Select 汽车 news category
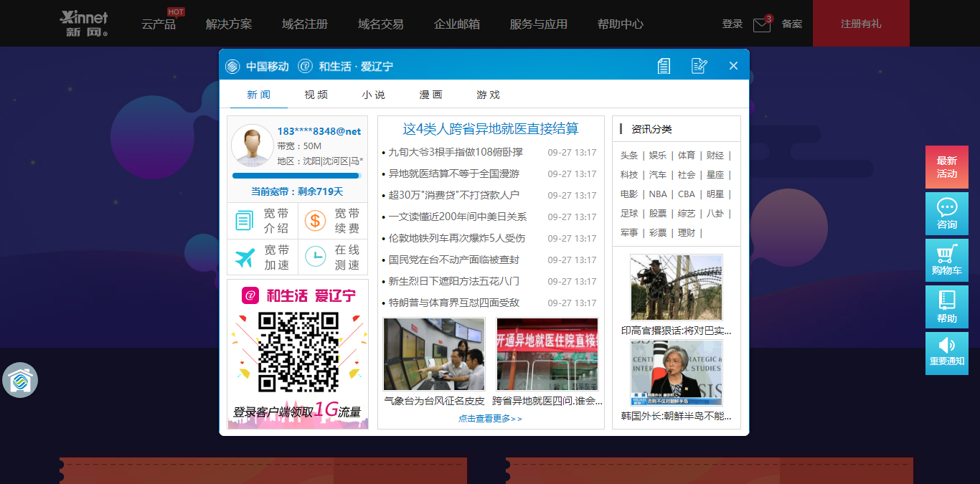980x484 pixels. pyautogui.click(x=658, y=175)
